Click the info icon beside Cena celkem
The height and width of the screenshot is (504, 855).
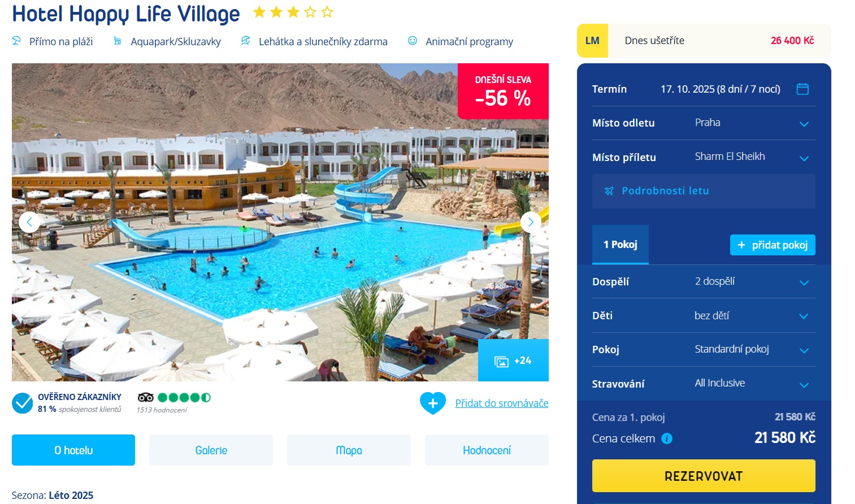coord(667,438)
